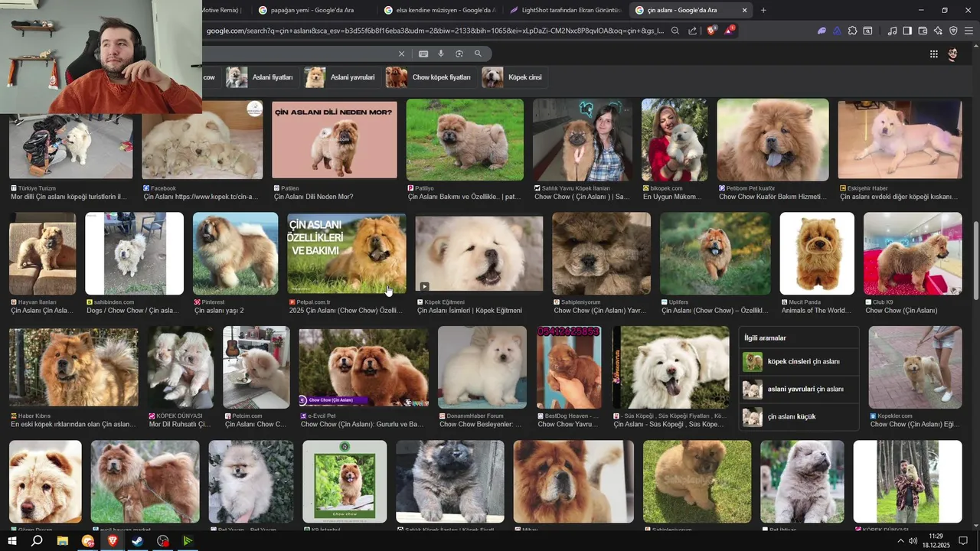The height and width of the screenshot is (551, 980).
Task: Open 'Çin Aslanı Dili Neden Mor?' image
Action: [x=335, y=139]
